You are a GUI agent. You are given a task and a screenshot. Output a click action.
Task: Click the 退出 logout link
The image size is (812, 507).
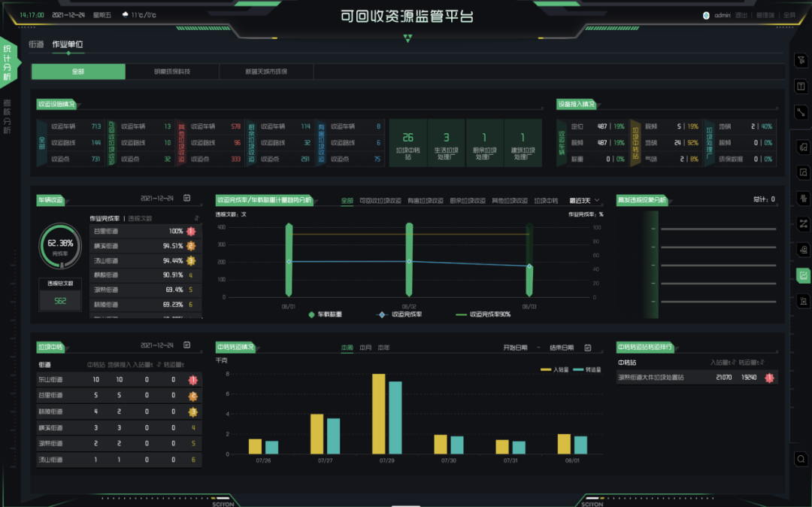click(x=741, y=15)
